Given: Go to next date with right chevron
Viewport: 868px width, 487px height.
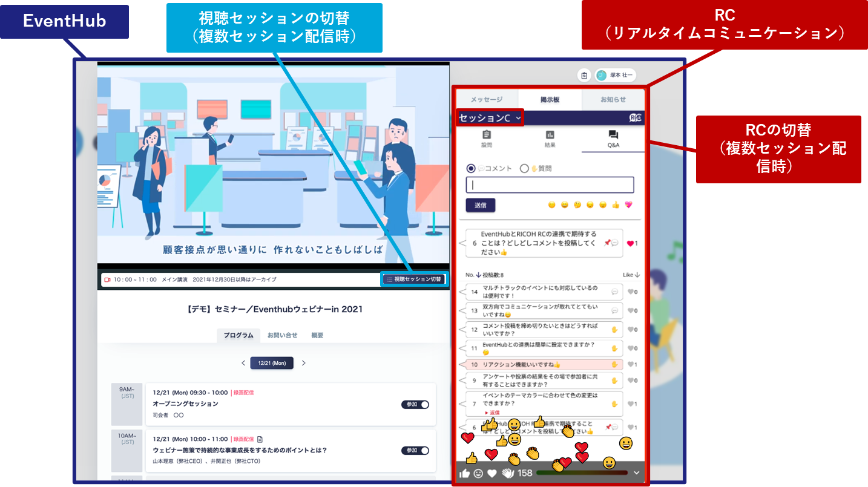Looking at the screenshot, I should point(304,363).
